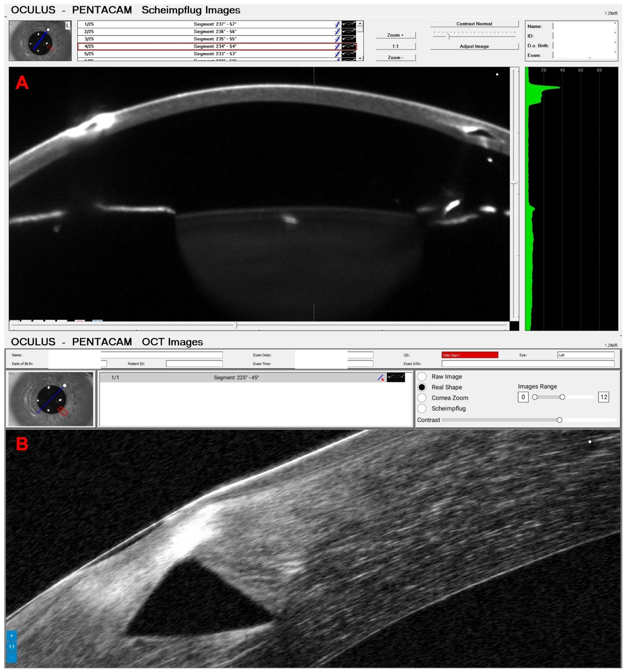Click the Scheimpflug eye overview thumbnail
Screen dimensions: 626x672
tap(40, 41)
